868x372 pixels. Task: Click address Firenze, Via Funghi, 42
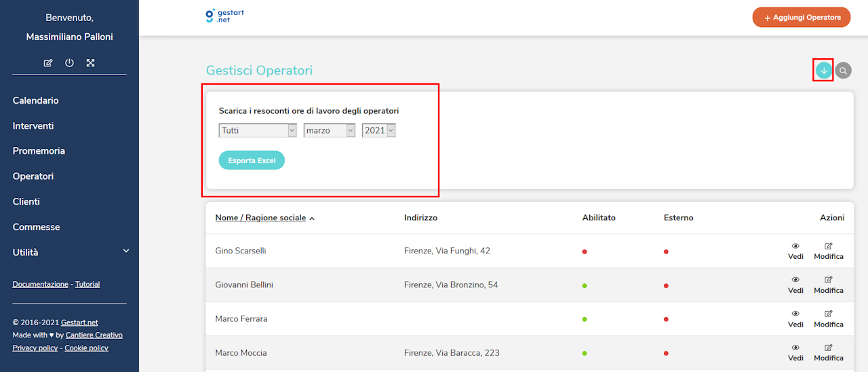[447, 251]
